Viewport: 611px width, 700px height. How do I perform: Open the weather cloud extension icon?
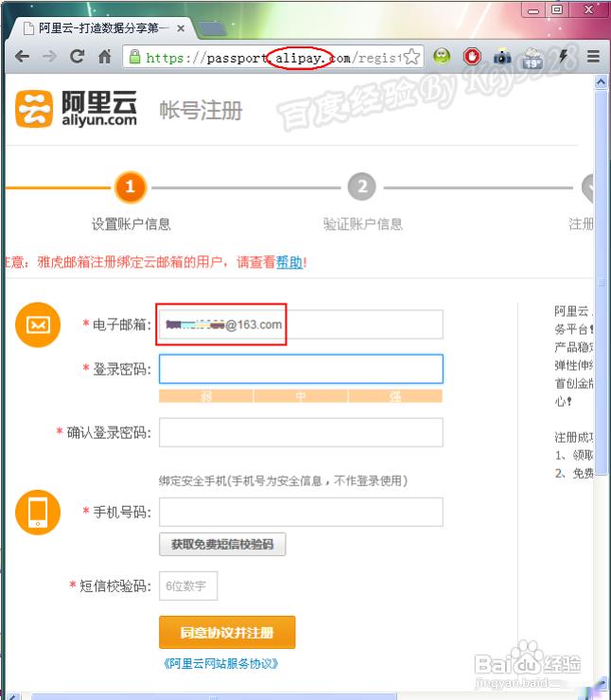pyautogui.click(x=532, y=57)
